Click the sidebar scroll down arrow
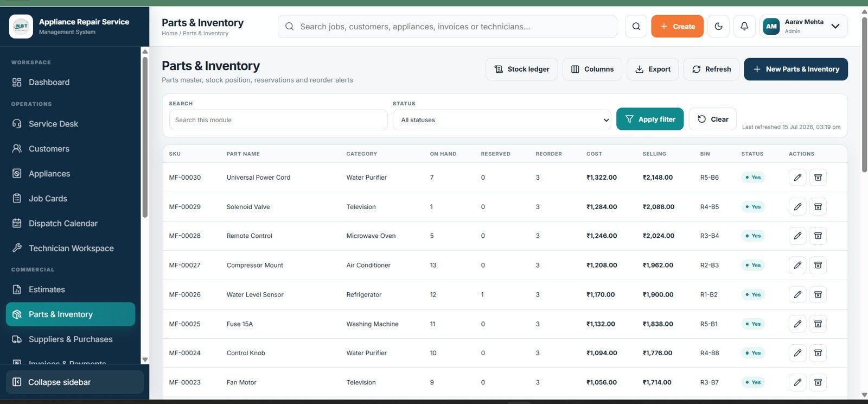868x404 pixels. pyautogui.click(x=145, y=359)
